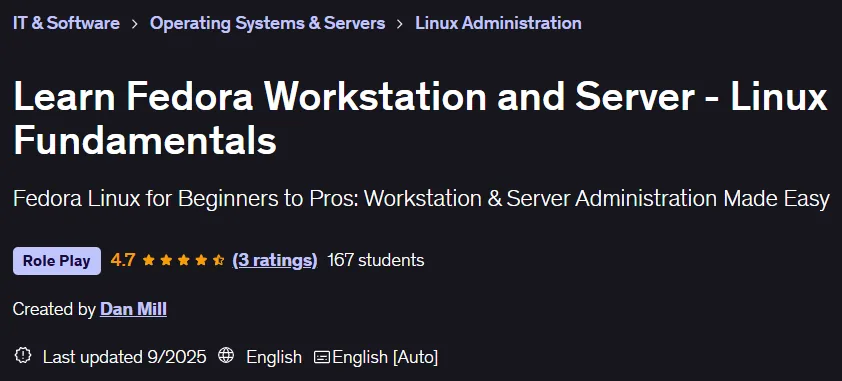This screenshot has height=381, width=842.
Task: Click the last updated alert icon
Action: 23,356
